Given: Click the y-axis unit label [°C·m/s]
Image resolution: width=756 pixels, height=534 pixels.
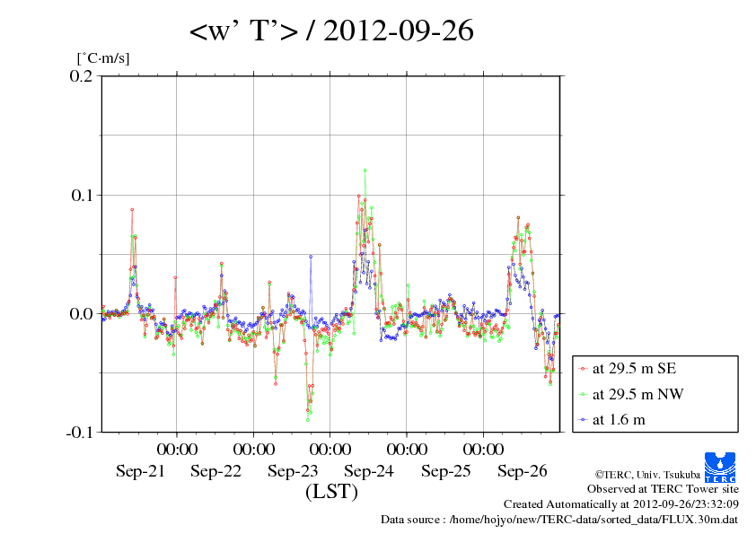Looking at the screenshot, I should coord(103,58).
